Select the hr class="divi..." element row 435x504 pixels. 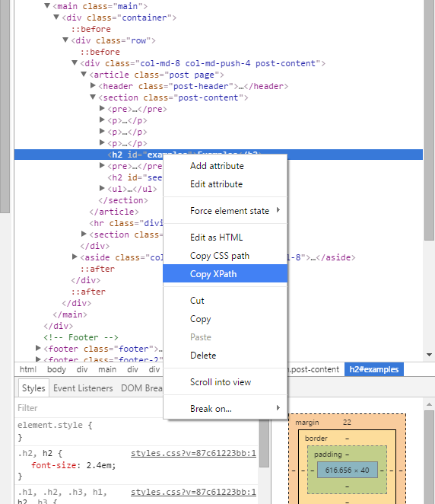[126, 223]
